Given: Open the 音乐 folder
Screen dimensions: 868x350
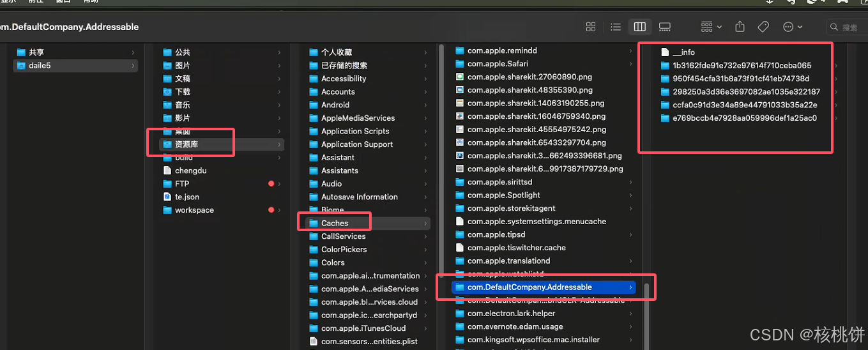Looking at the screenshot, I should [222, 105].
